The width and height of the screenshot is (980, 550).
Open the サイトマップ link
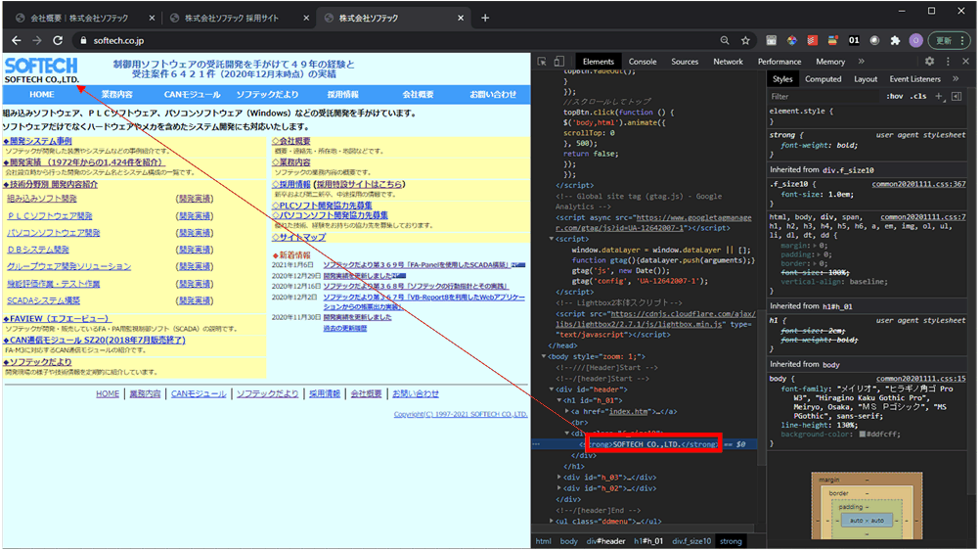[x=298, y=237]
